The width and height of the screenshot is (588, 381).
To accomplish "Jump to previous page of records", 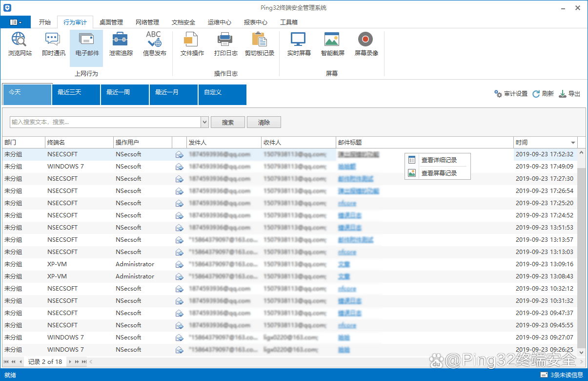I will coord(13,362).
